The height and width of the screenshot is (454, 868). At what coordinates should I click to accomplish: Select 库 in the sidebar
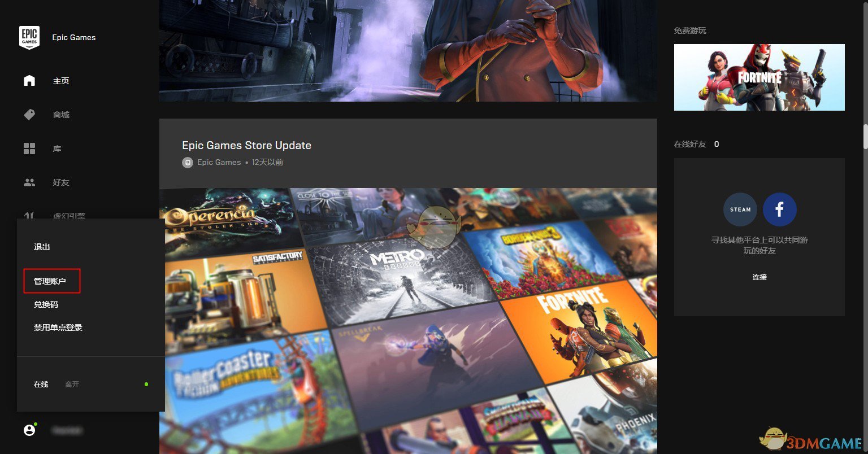(57, 149)
